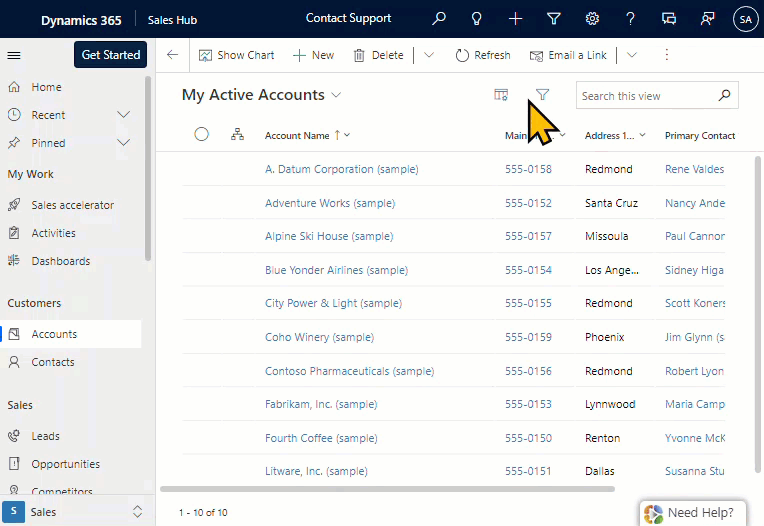Open Blue Yonder Airlines (sample) account

[336, 270]
